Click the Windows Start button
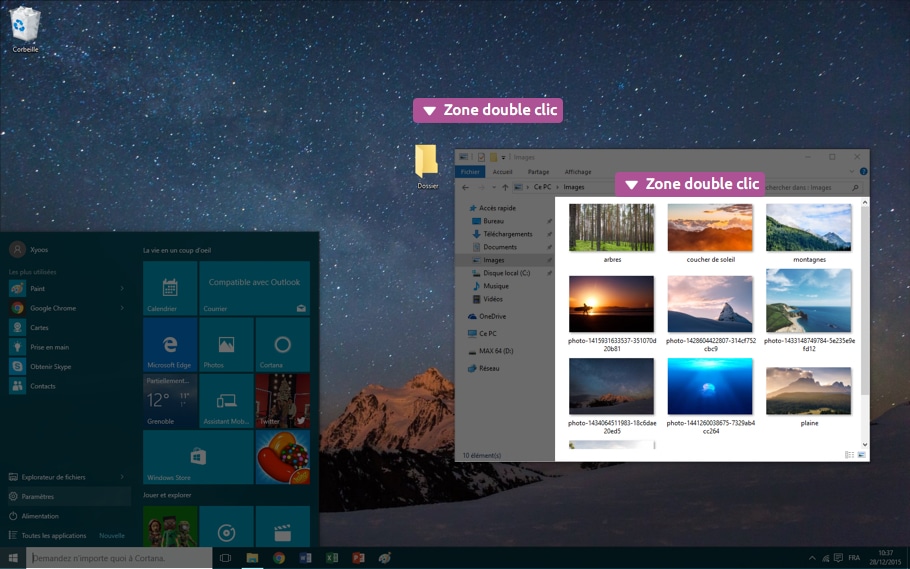The width and height of the screenshot is (910, 569). click(14, 557)
